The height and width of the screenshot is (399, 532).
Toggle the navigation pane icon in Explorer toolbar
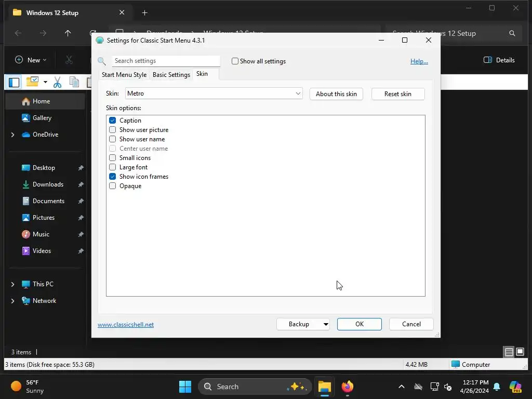(14, 82)
